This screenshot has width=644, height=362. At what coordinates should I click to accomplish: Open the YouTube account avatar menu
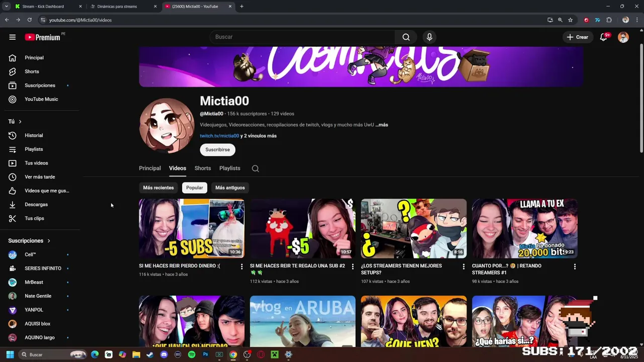[x=623, y=37]
